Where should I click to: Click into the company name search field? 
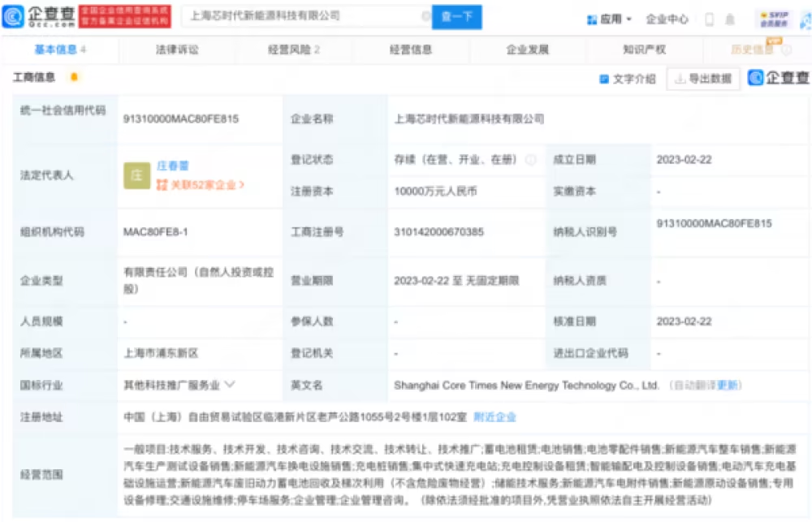pos(300,16)
